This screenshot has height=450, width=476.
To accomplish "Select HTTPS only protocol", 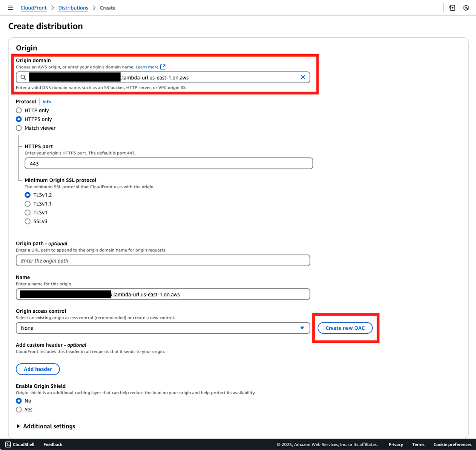I will click(19, 119).
